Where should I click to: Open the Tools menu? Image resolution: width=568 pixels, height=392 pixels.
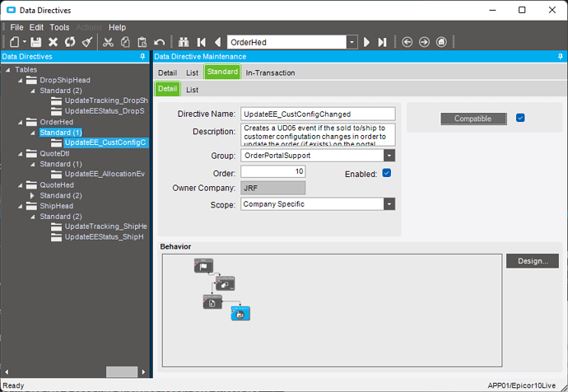[x=59, y=27]
